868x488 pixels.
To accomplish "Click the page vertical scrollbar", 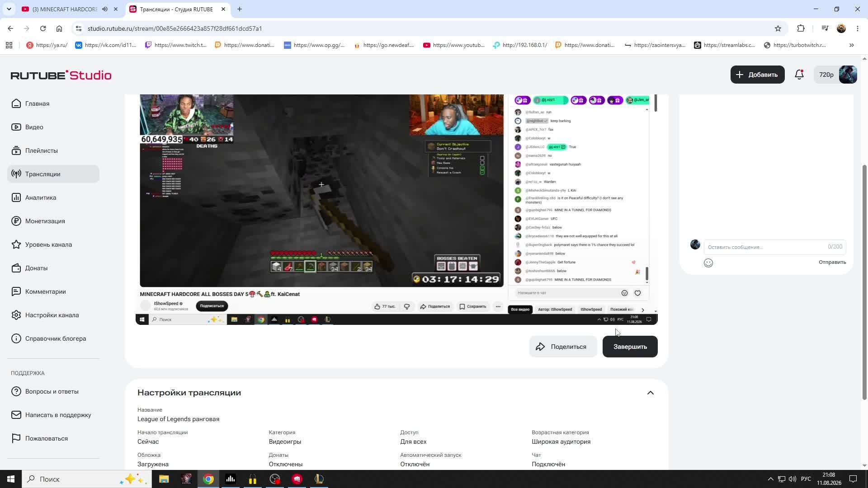I will (864, 282).
